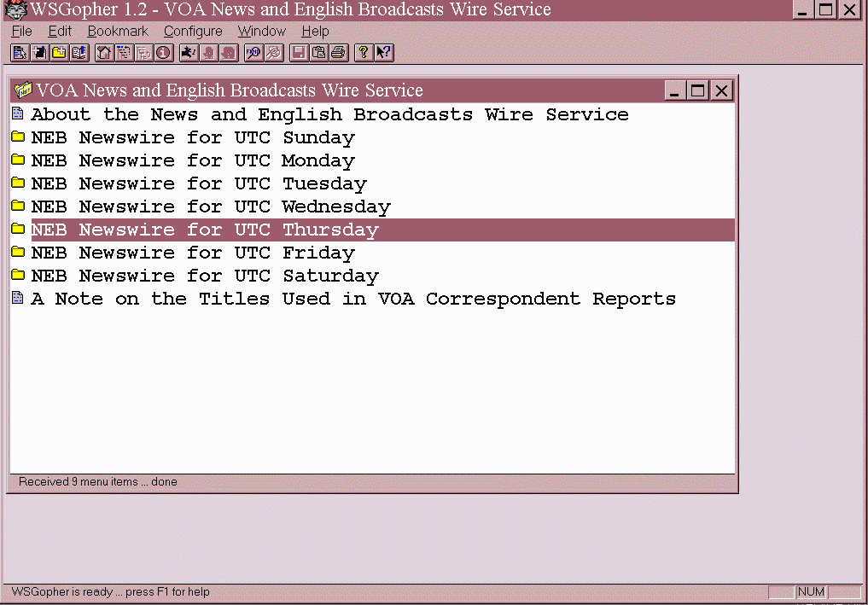Open the Edit menu
The width and height of the screenshot is (868, 605).
pos(60,32)
